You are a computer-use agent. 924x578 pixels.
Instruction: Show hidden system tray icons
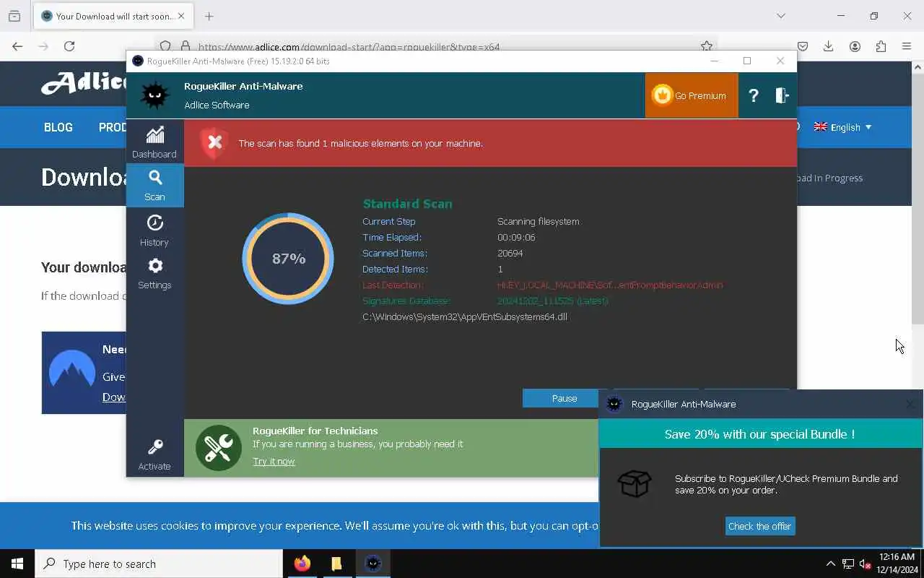coord(830,564)
